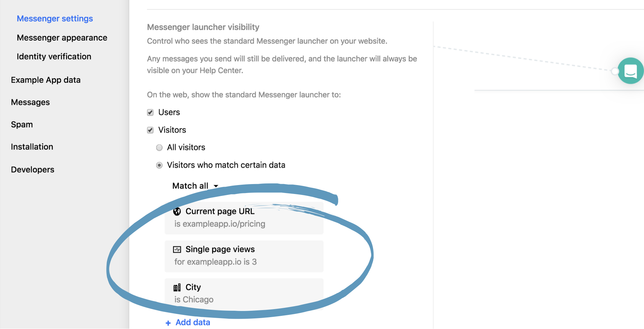Screen dimensions: 644x329
Task: Open the teal Messenger launcher preview bubble
Action: (x=630, y=71)
